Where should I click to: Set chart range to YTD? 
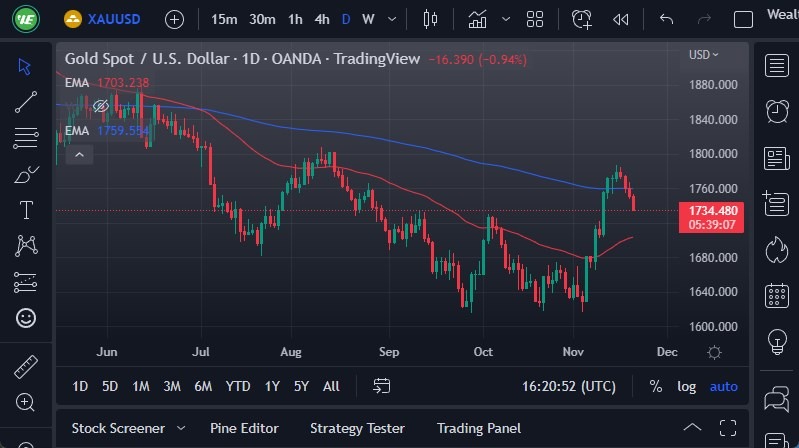238,386
